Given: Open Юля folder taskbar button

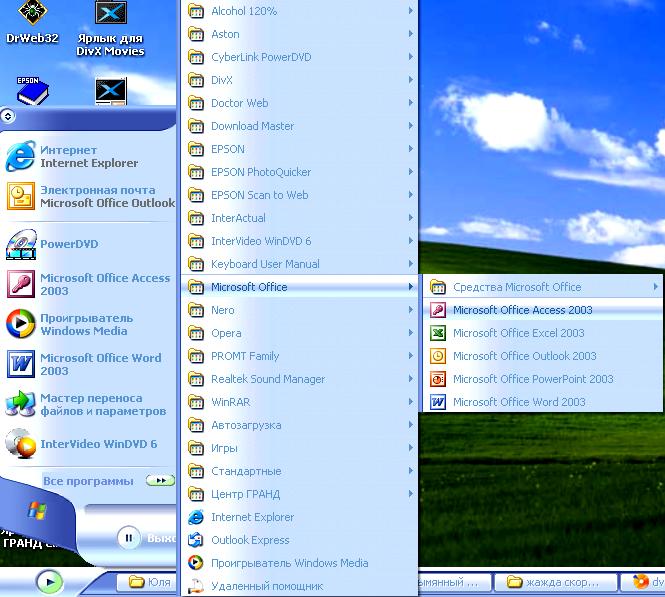Looking at the screenshot, I should [147, 582].
